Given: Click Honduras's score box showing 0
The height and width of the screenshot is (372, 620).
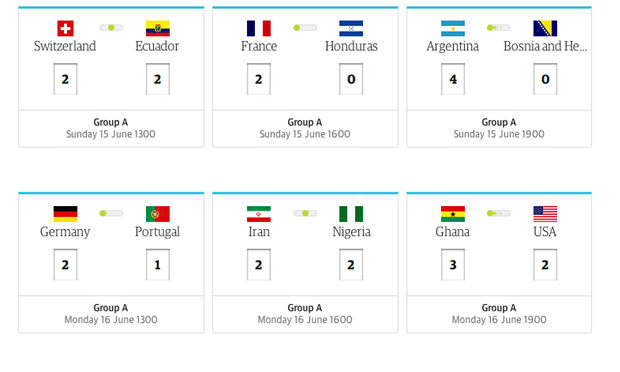Looking at the screenshot, I should click(351, 79).
